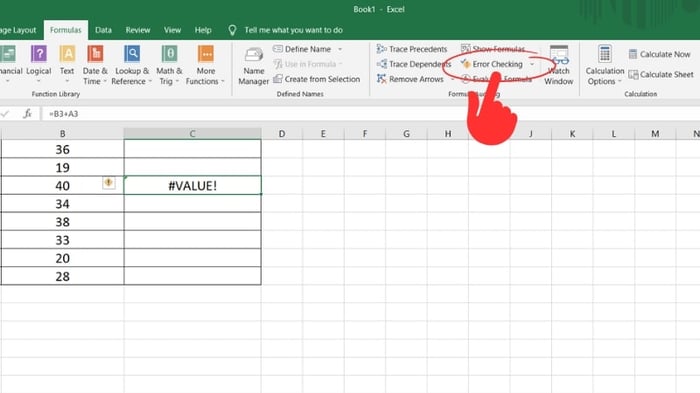Select the cell with value 19

tap(62, 167)
